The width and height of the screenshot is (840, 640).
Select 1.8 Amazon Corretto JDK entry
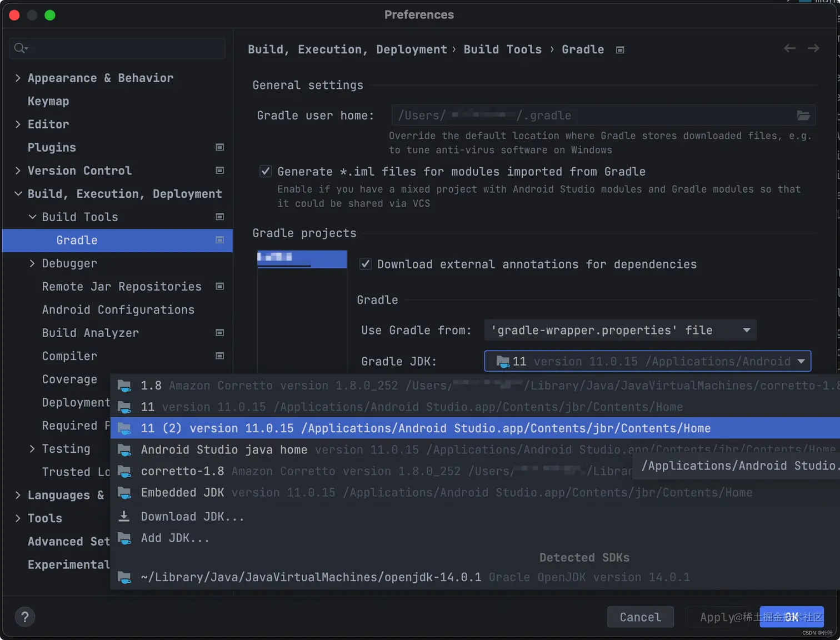(x=475, y=386)
